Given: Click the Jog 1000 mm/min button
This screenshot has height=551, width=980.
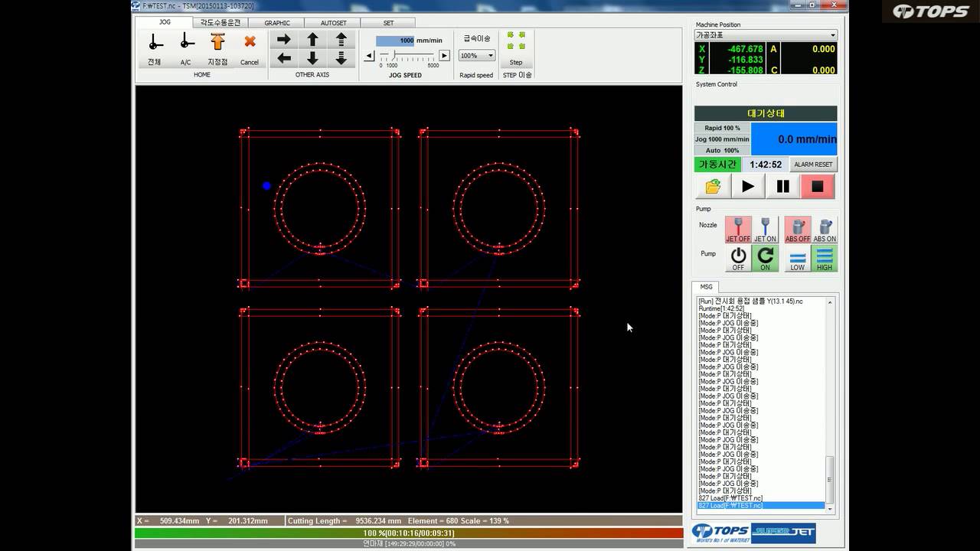Looking at the screenshot, I should click(722, 139).
